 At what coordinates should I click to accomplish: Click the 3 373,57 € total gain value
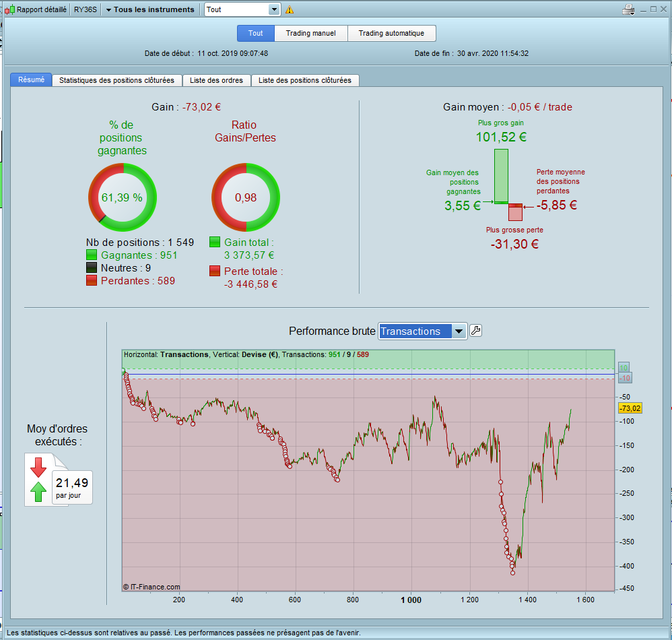click(249, 255)
